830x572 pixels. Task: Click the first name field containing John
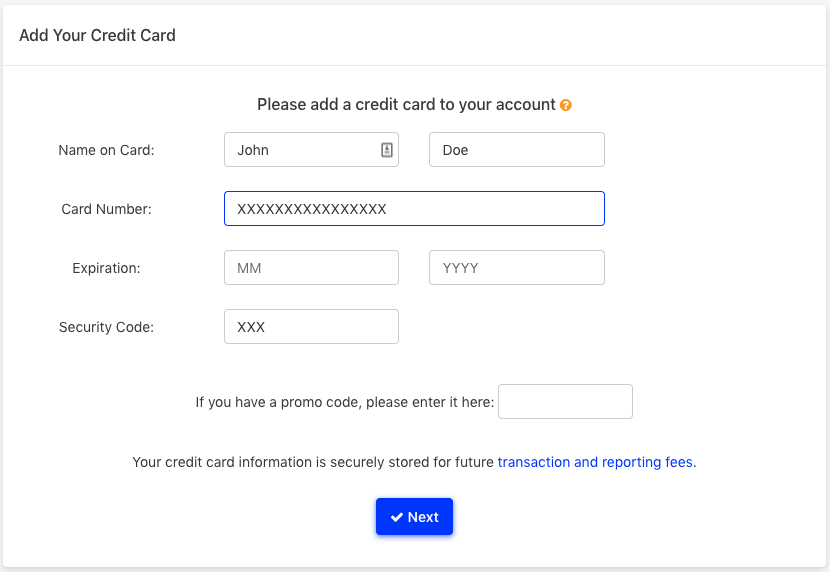[x=311, y=150]
